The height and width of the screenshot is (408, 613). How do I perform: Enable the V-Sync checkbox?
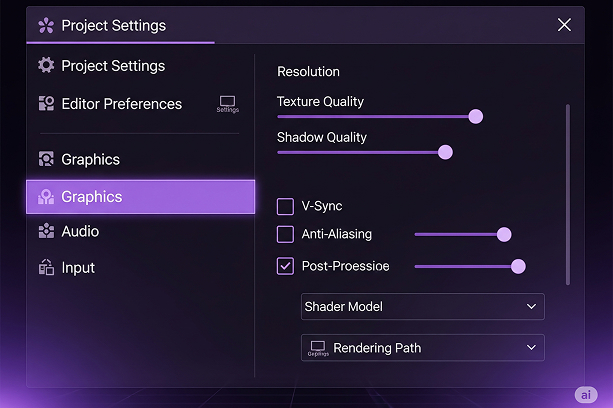pyautogui.click(x=285, y=207)
